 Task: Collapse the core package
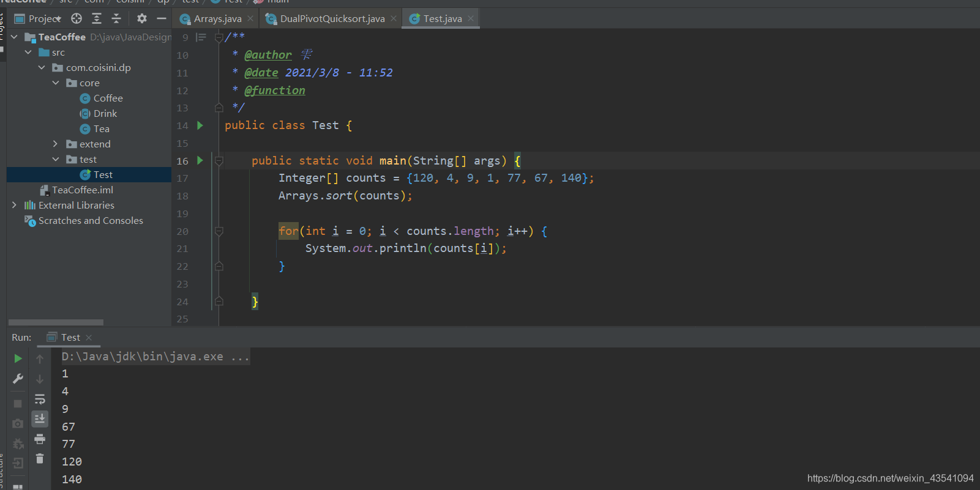(x=56, y=83)
